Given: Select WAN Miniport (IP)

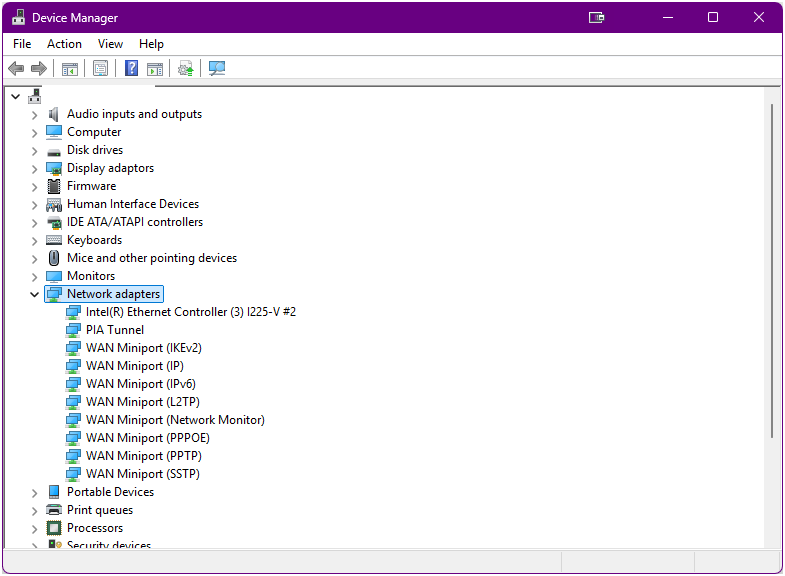Looking at the screenshot, I should pos(135,366).
